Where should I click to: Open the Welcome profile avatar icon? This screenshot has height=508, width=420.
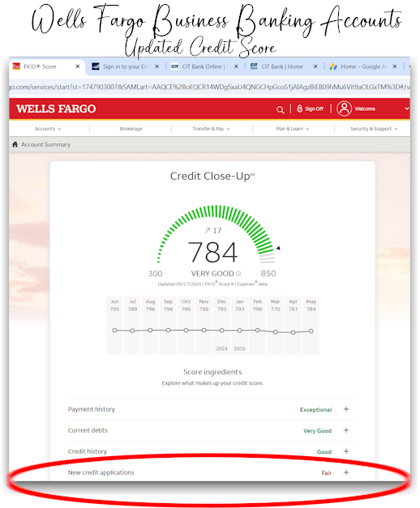[344, 109]
